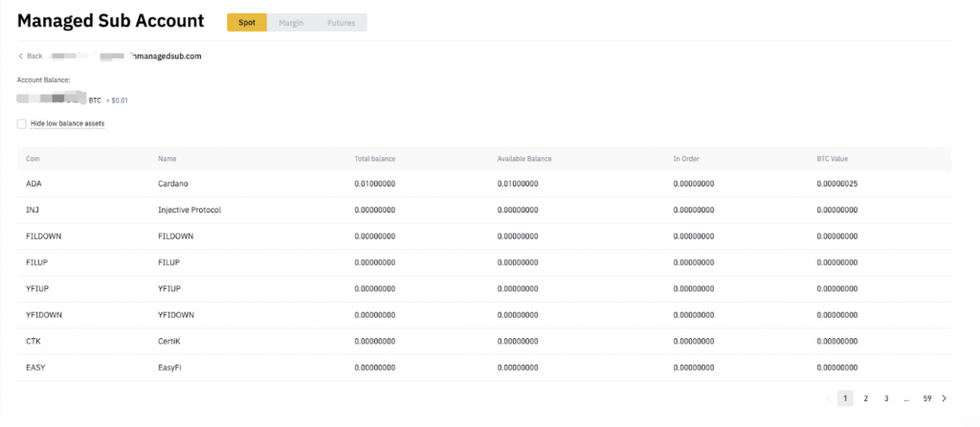Screen dimensions: 980x427
Task: Click FILUP BTC Value cell
Action: (x=836, y=262)
